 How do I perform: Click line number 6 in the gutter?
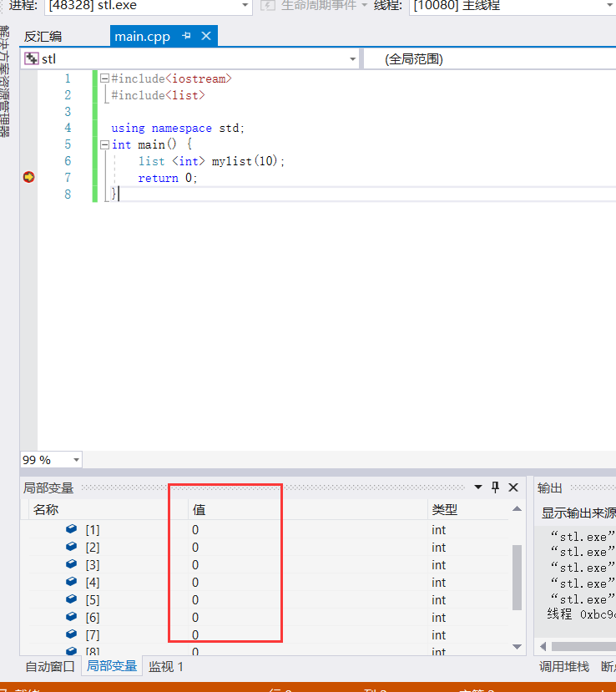tap(68, 161)
